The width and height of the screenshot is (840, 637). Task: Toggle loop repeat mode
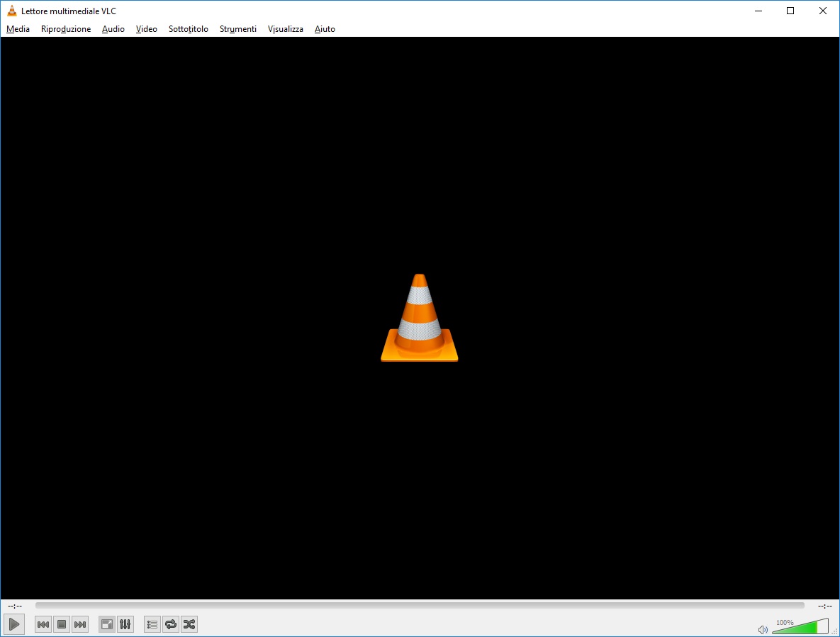point(171,624)
